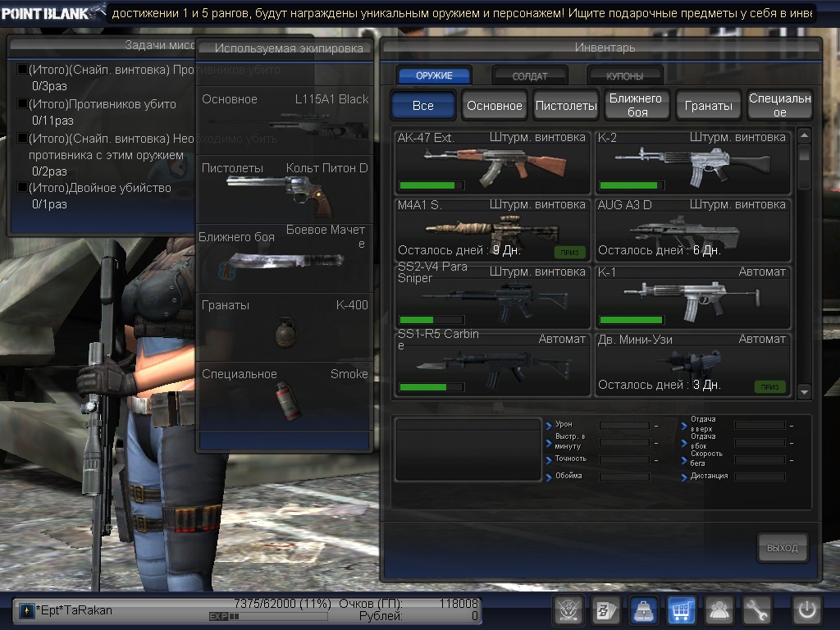Image resolution: width=840 pixels, height=630 pixels.
Task: Click the Точность stat arrow
Action: click(x=549, y=460)
